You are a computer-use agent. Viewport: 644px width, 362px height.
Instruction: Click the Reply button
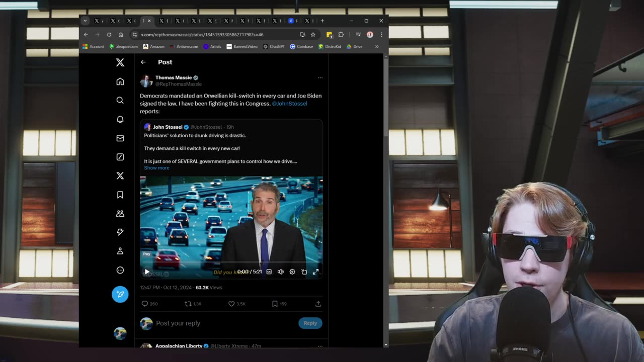tap(310, 323)
